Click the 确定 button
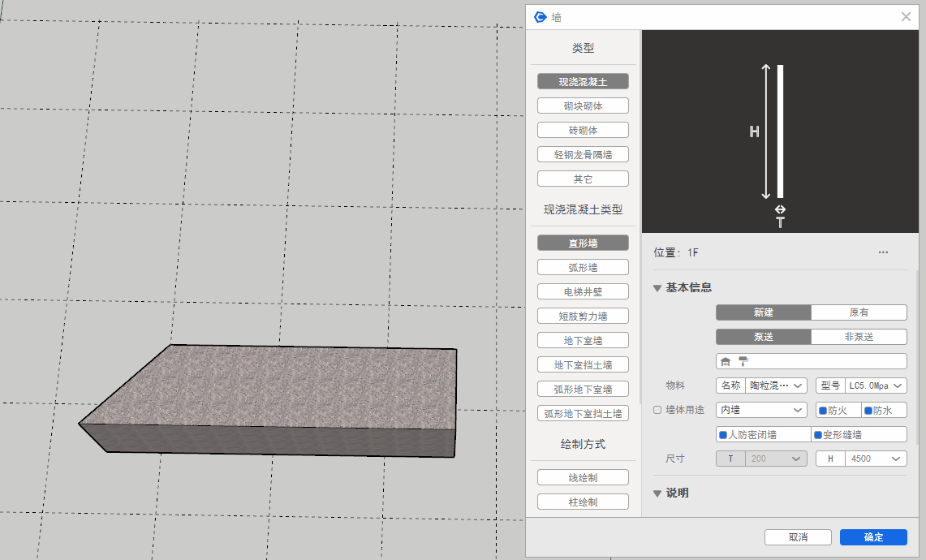Image resolution: width=926 pixels, height=560 pixels. tap(873, 537)
